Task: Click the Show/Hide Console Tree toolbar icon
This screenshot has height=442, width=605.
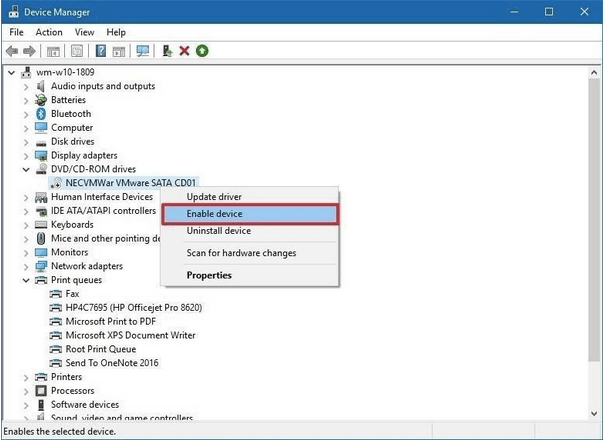Action: pos(53,51)
